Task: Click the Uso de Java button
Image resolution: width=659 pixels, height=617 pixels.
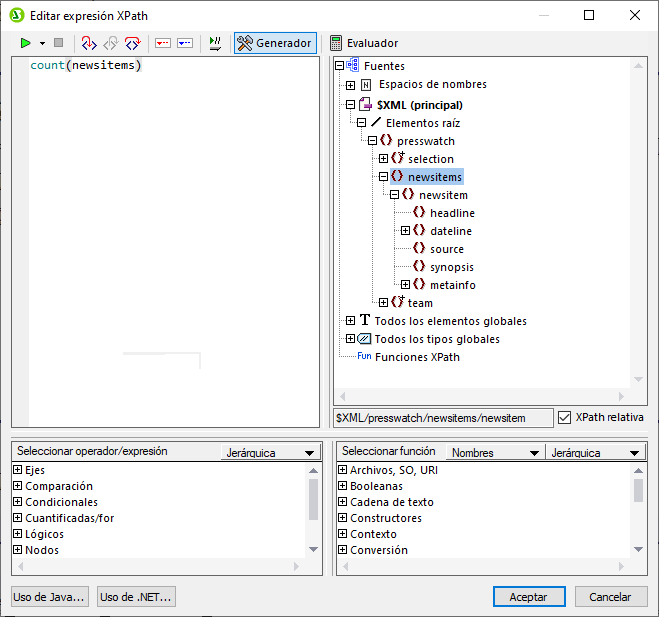Action: click(x=50, y=597)
